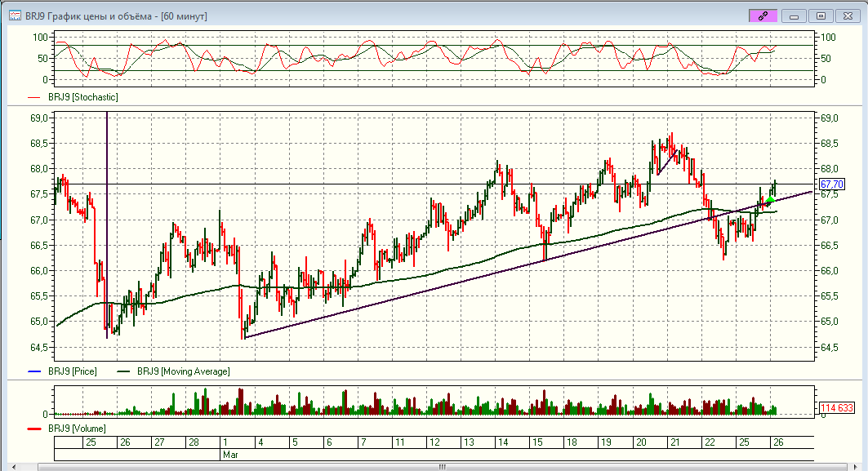Click the green diamond marker on price chart
The height and width of the screenshot is (471, 868).
click(x=769, y=200)
